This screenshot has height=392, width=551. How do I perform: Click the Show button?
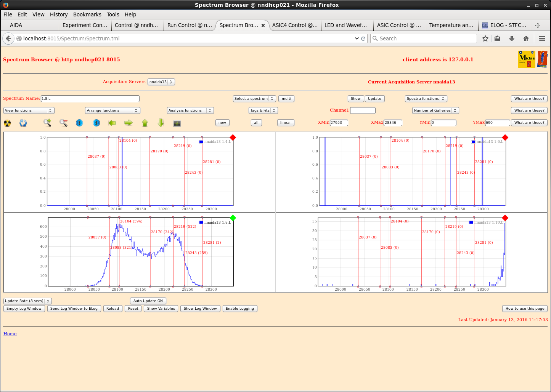pos(356,99)
